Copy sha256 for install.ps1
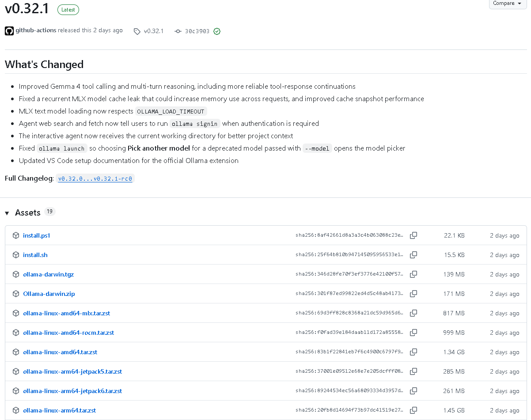531x420 pixels. pyautogui.click(x=413, y=235)
